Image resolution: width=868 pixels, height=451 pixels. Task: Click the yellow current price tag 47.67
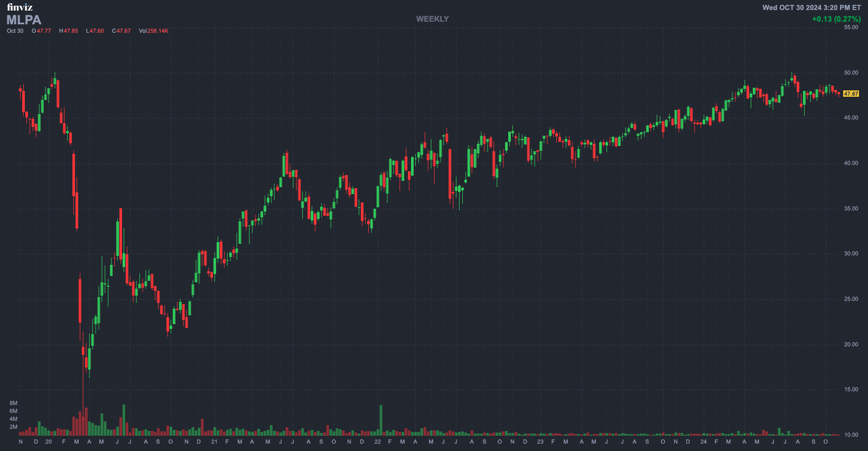[x=851, y=94]
